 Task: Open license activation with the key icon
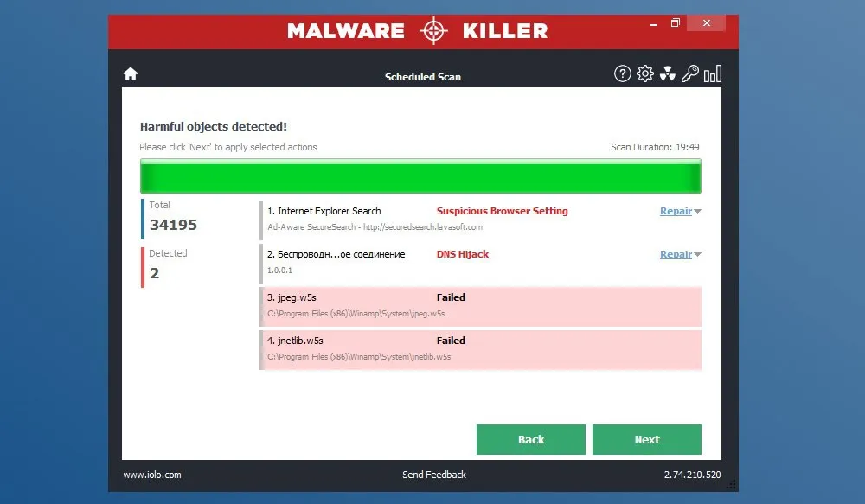689,73
